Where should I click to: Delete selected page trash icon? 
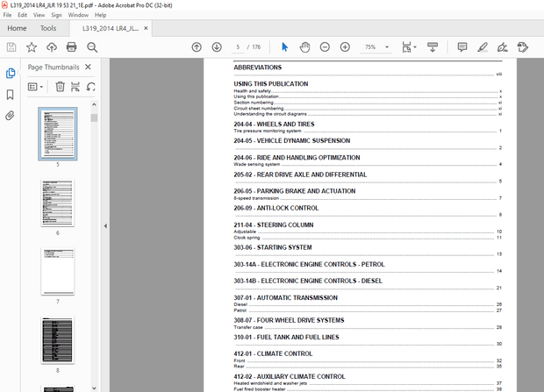click(60, 86)
